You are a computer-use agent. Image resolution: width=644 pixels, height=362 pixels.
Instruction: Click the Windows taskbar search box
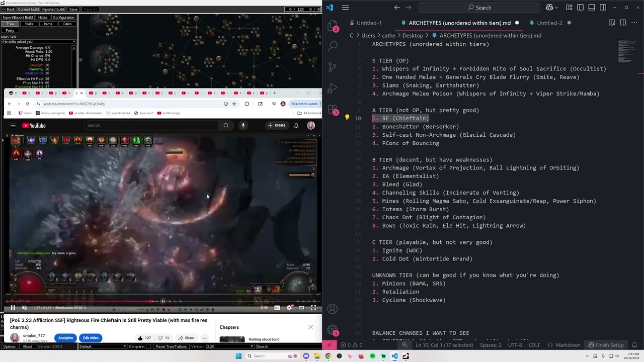[272, 356]
